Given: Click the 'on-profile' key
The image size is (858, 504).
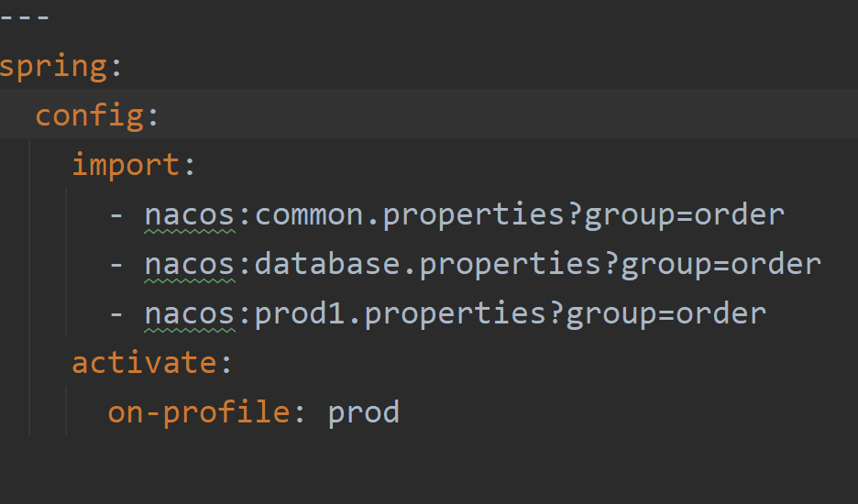Looking at the screenshot, I should point(199,412).
